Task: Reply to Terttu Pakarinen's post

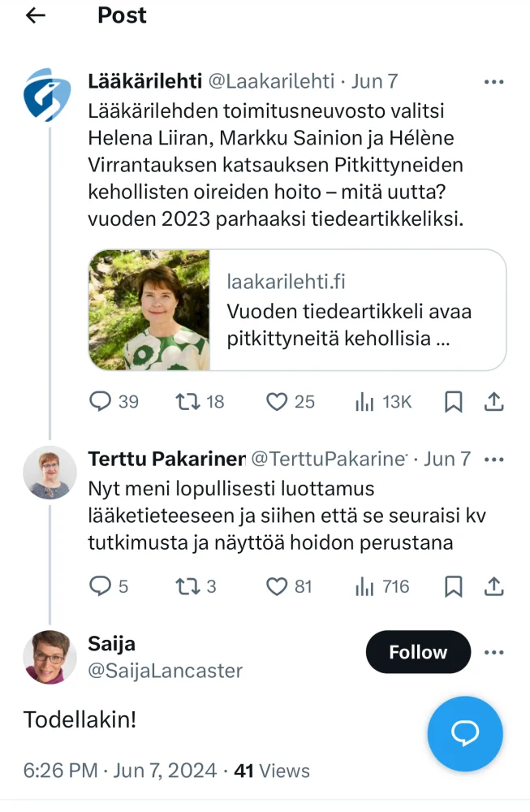Action: point(99,586)
